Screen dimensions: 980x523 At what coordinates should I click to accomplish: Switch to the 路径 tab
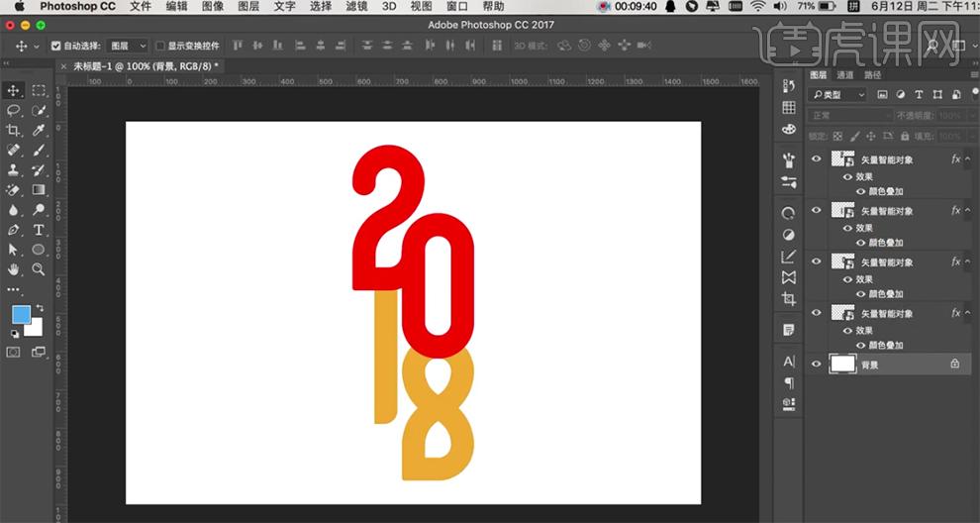pyautogui.click(x=872, y=75)
